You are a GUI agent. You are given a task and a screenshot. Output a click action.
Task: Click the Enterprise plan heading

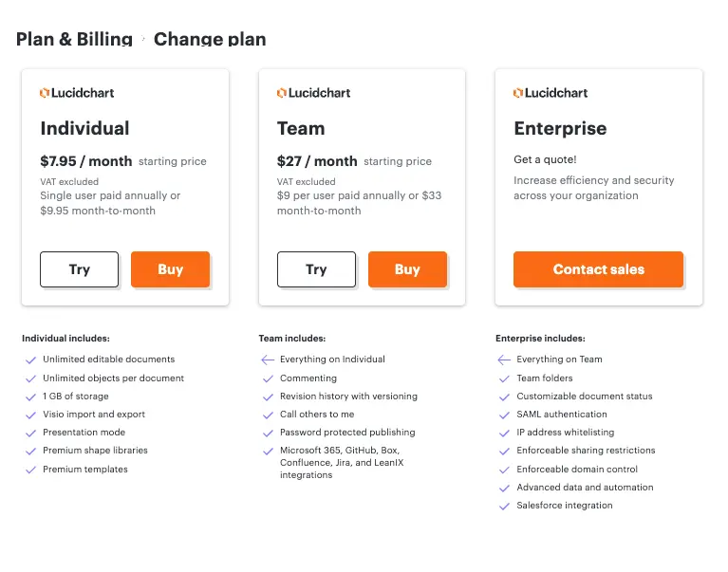(560, 128)
